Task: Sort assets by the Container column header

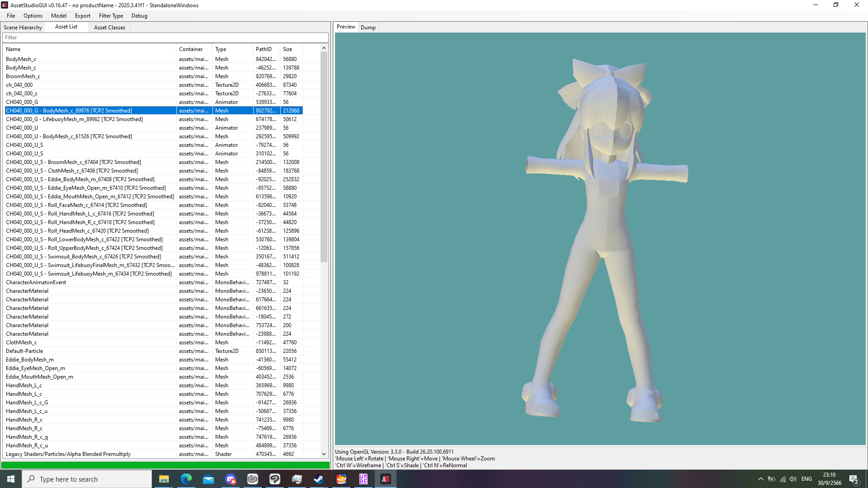Action: [x=194, y=49]
